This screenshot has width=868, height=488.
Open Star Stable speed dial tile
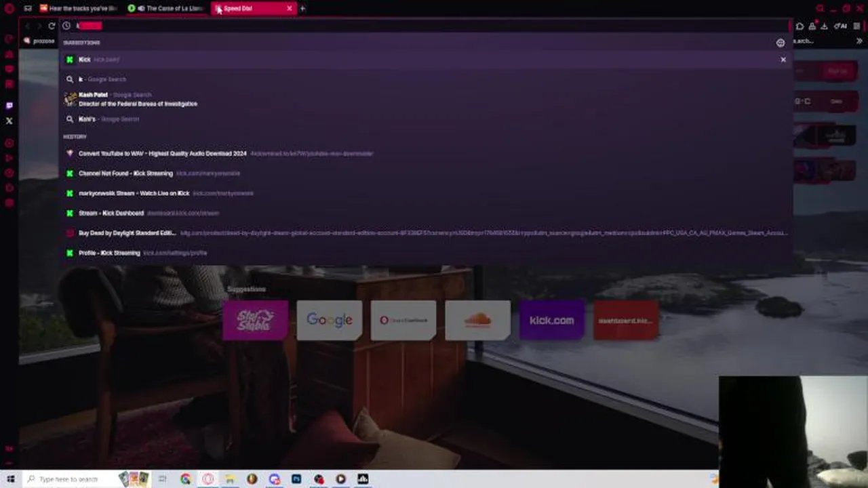point(256,320)
